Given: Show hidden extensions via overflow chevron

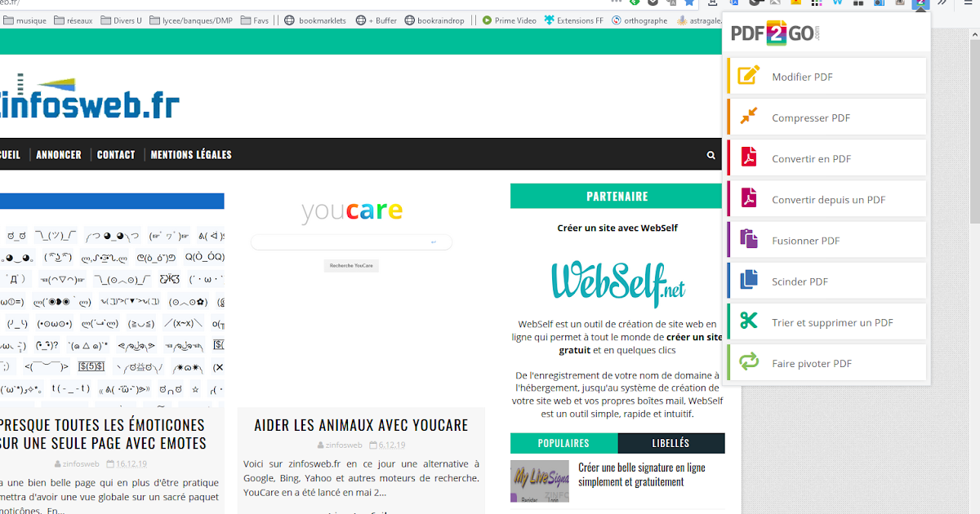Looking at the screenshot, I should pyautogui.click(x=942, y=3).
